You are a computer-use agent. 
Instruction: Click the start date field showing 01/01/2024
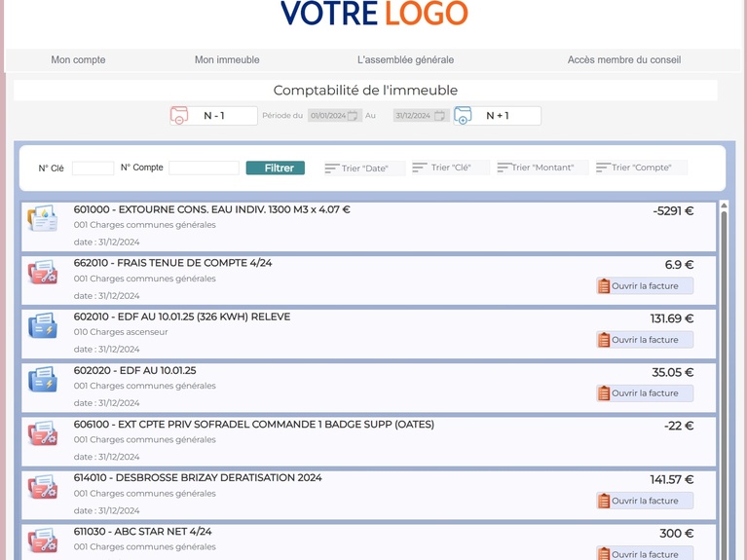[x=334, y=116]
